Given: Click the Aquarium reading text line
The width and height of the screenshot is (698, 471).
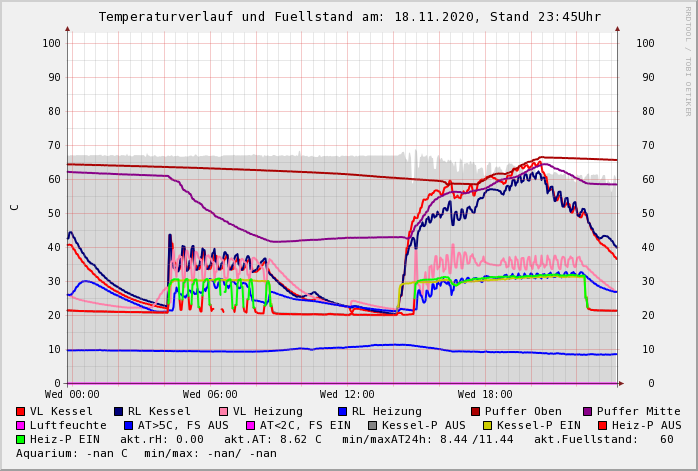Looking at the screenshot, I should (x=146, y=454).
